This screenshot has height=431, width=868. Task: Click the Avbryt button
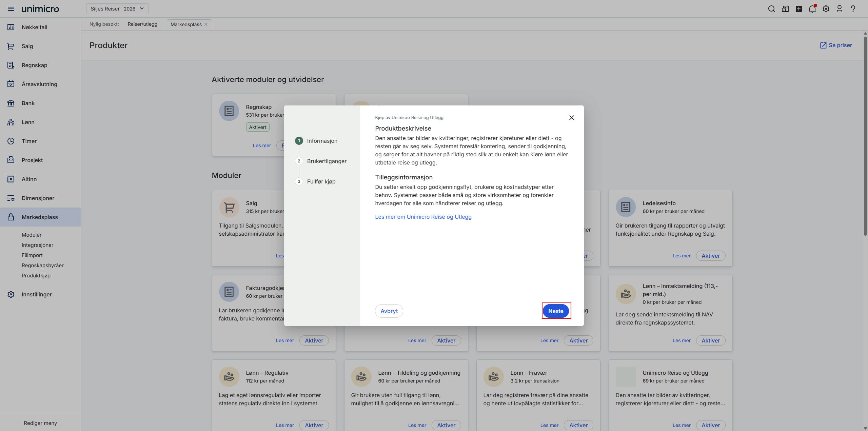click(x=389, y=311)
